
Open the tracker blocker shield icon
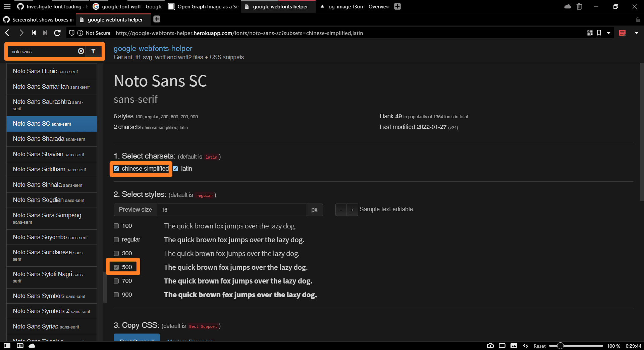pos(71,33)
